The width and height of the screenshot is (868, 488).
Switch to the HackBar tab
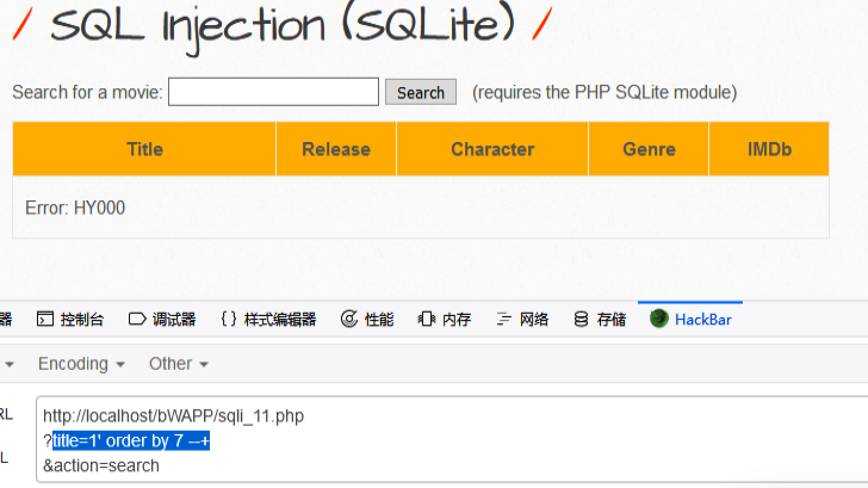pyautogui.click(x=690, y=320)
